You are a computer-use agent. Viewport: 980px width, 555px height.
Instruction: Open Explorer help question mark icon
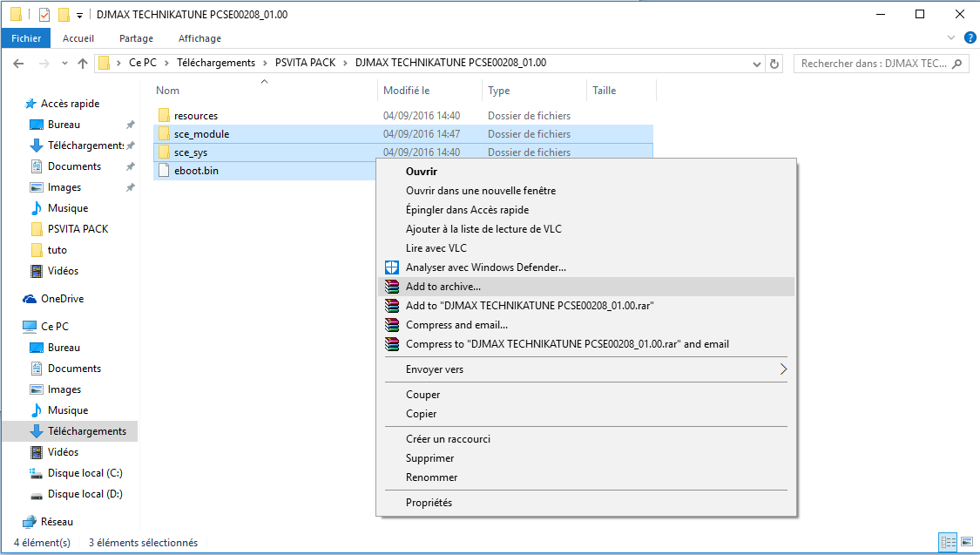click(x=970, y=38)
